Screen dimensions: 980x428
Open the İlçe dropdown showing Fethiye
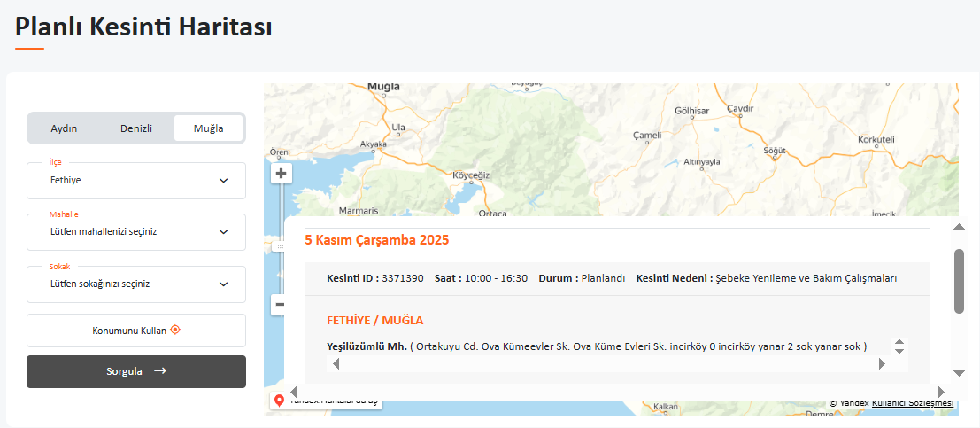pos(136,181)
